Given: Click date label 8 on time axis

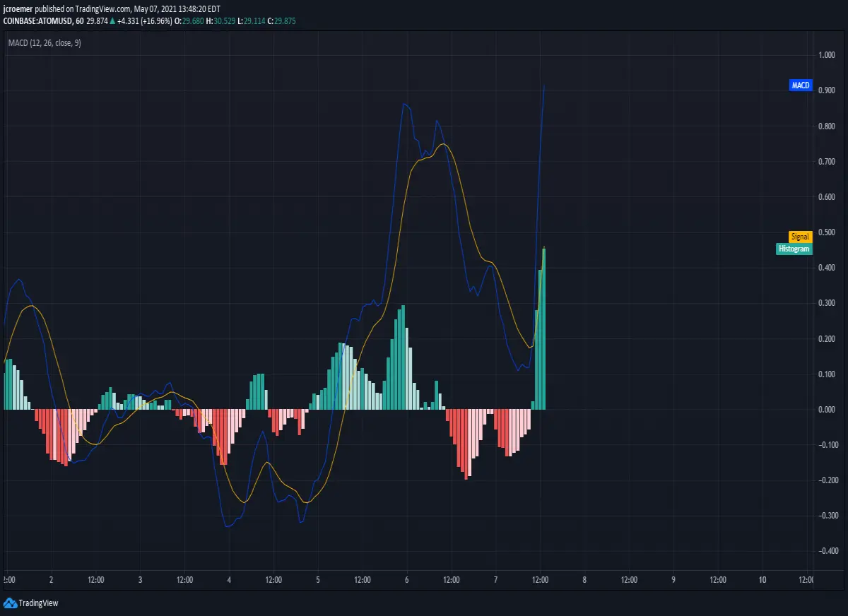Looking at the screenshot, I should click(584, 579).
